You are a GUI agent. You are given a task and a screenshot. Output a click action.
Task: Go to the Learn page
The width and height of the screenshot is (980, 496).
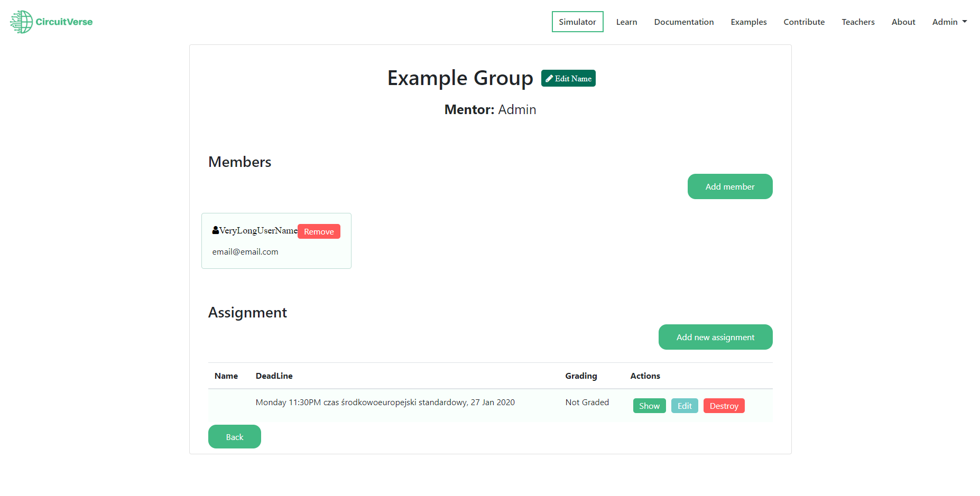click(626, 22)
